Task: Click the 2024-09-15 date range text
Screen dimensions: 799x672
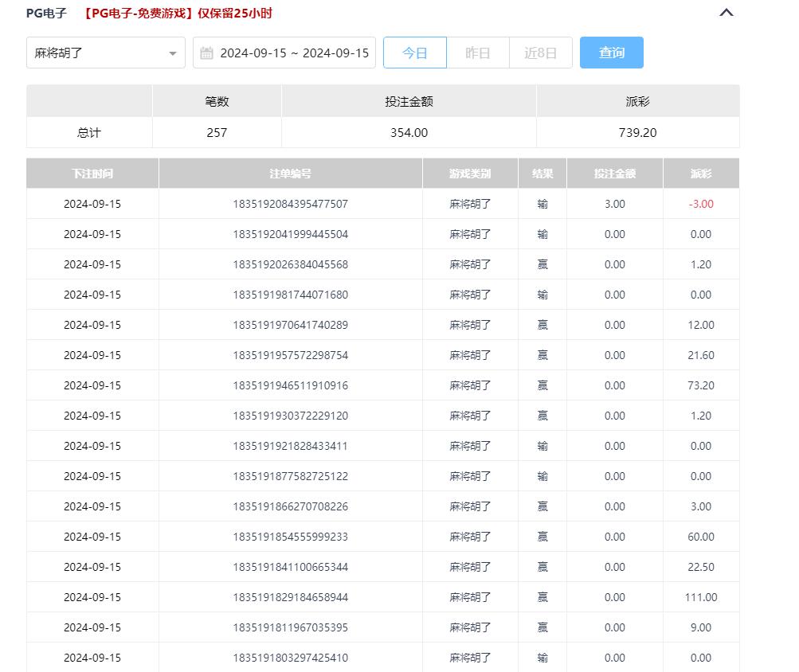Action: point(294,53)
